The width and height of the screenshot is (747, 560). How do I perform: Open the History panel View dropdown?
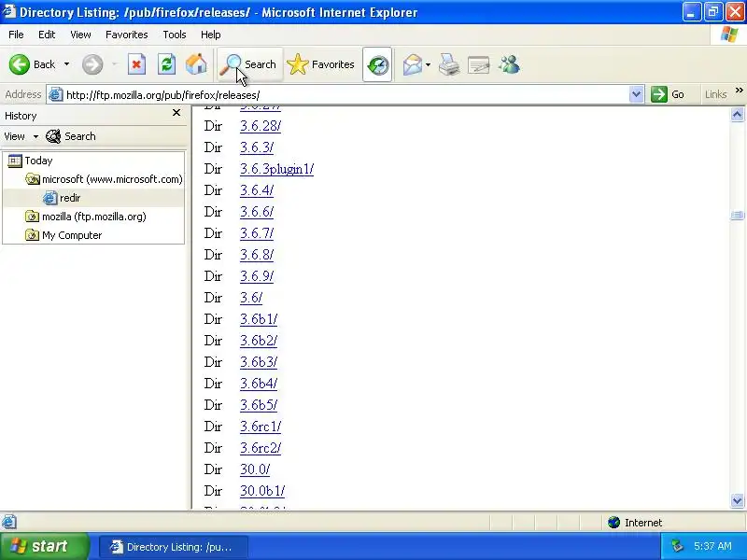tap(21, 136)
